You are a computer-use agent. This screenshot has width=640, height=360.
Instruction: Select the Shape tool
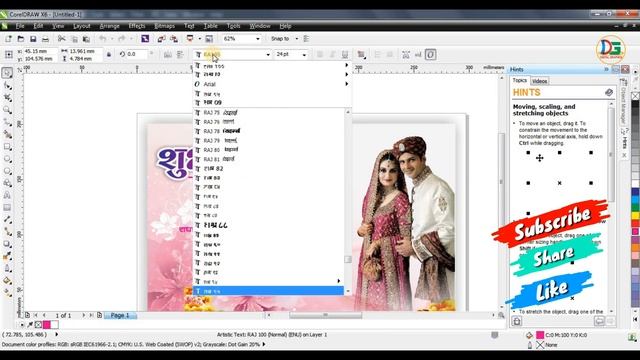7,85
